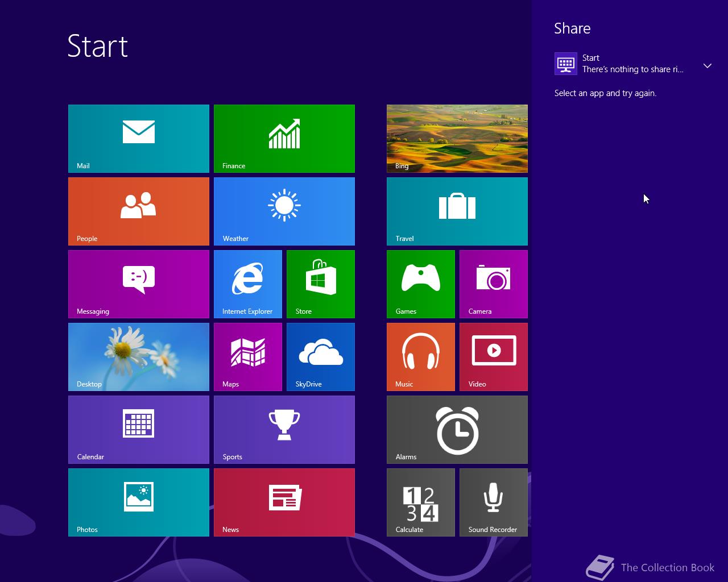The image size is (728, 582).
Task: Open the Finance tile
Action: 284,139
